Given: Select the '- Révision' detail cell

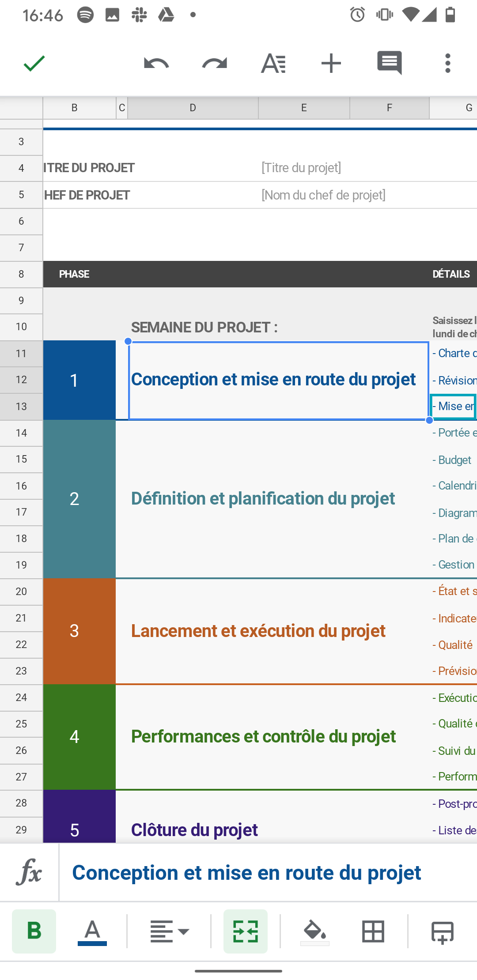Looking at the screenshot, I should [x=454, y=380].
